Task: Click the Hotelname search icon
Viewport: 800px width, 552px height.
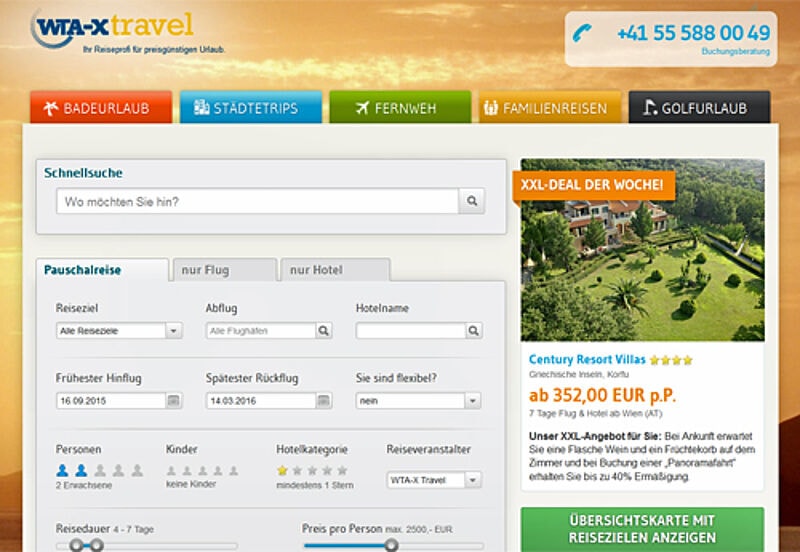Action: (x=473, y=331)
